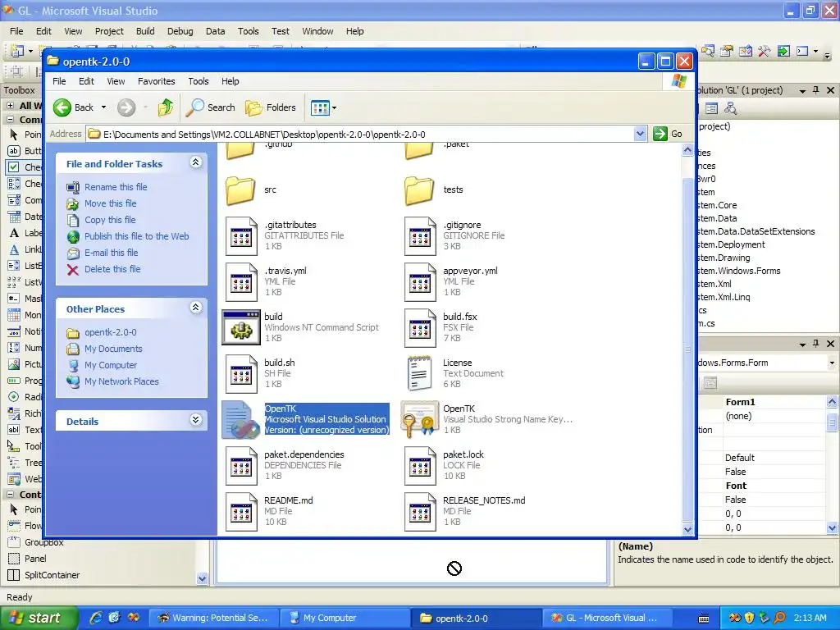Click Go button next to address bar
This screenshot has height=630, width=840.
coord(668,134)
